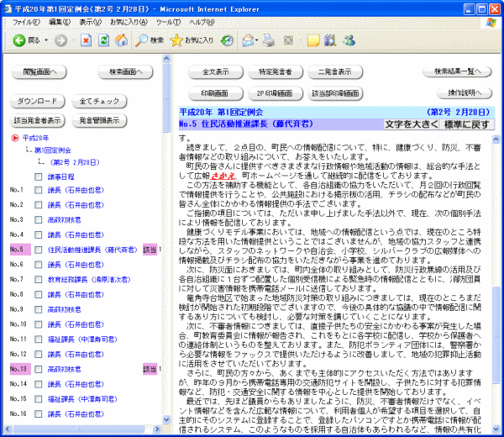Click the left pane scroll-right arrow
This screenshot has height=437, width=504.
[157, 429]
